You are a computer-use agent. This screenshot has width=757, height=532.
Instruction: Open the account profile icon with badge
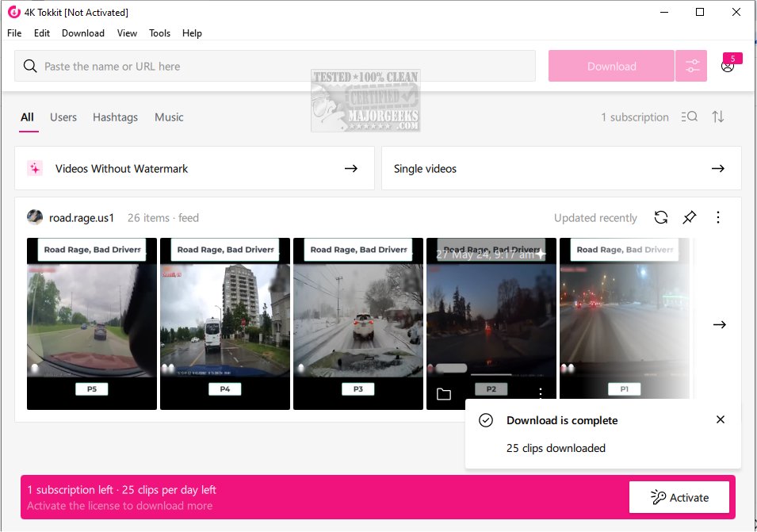click(728, 66)
